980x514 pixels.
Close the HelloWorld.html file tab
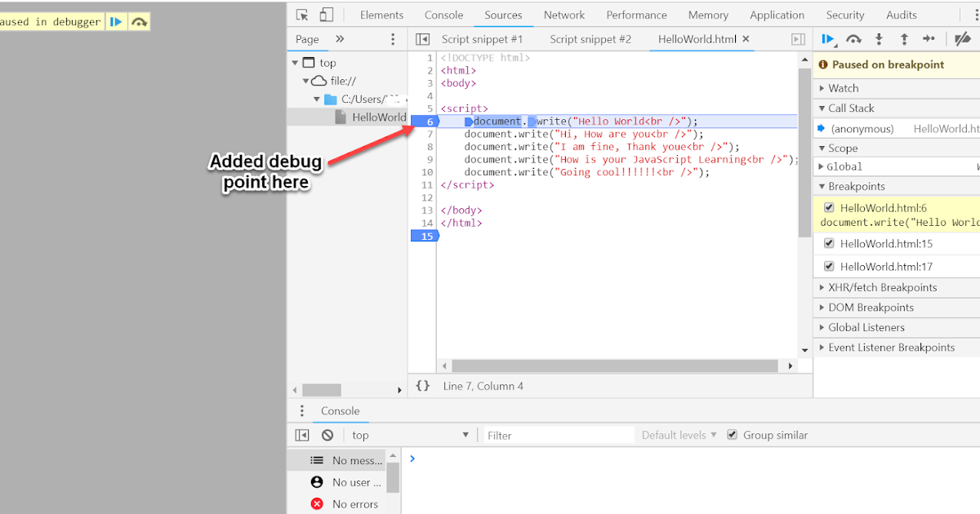[x=746, y=39]
